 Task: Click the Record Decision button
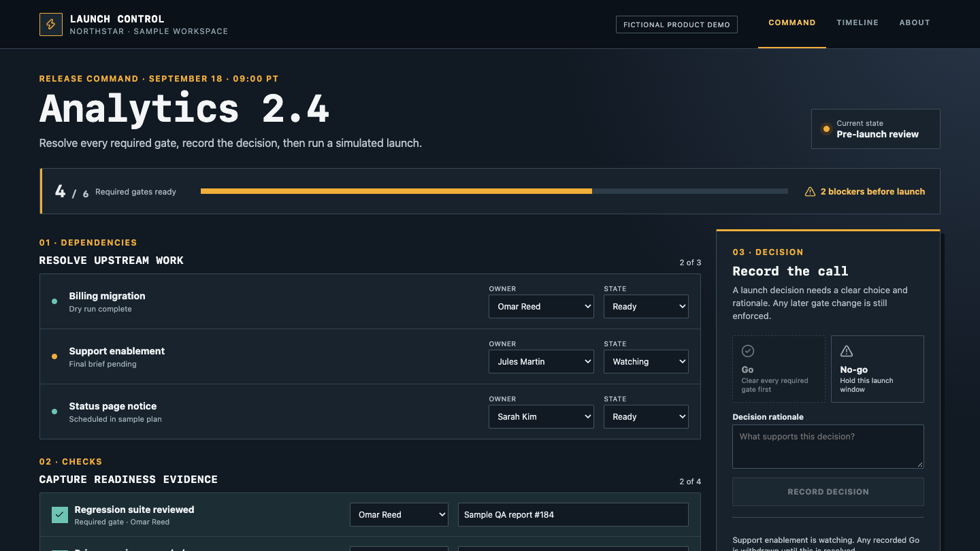(828, 491)
